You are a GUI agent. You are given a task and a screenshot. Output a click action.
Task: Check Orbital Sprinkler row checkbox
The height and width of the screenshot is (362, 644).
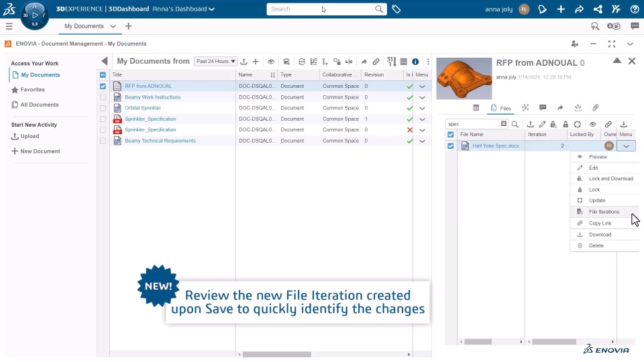[x=103, y=108]
